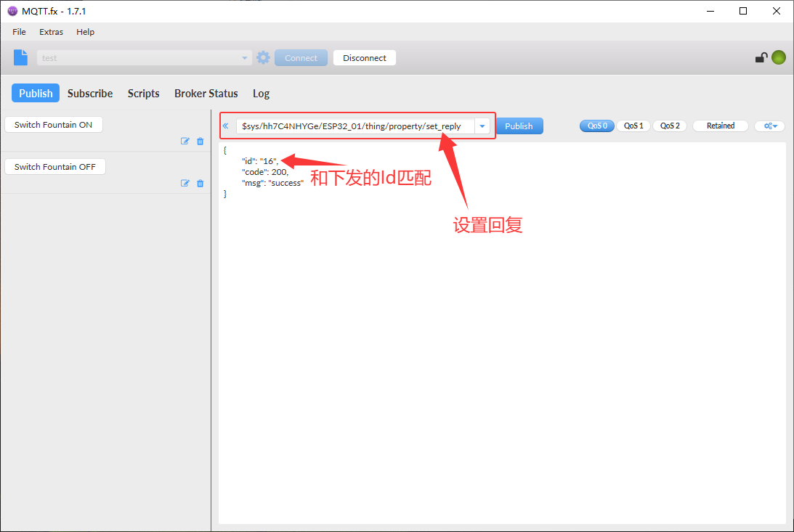Open connection settings gear icon
Viewport: 794px width, 532px height.
click(x=263, y=57)
